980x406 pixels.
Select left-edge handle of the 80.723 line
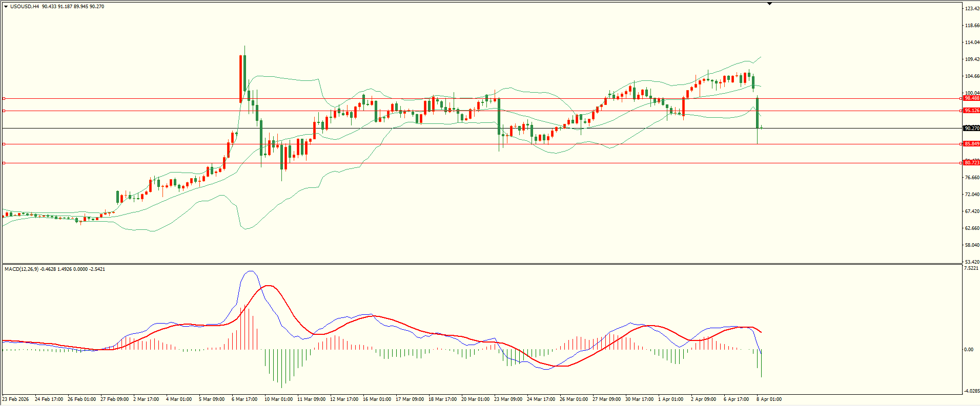pyautogui.click(x=4, y=163)
